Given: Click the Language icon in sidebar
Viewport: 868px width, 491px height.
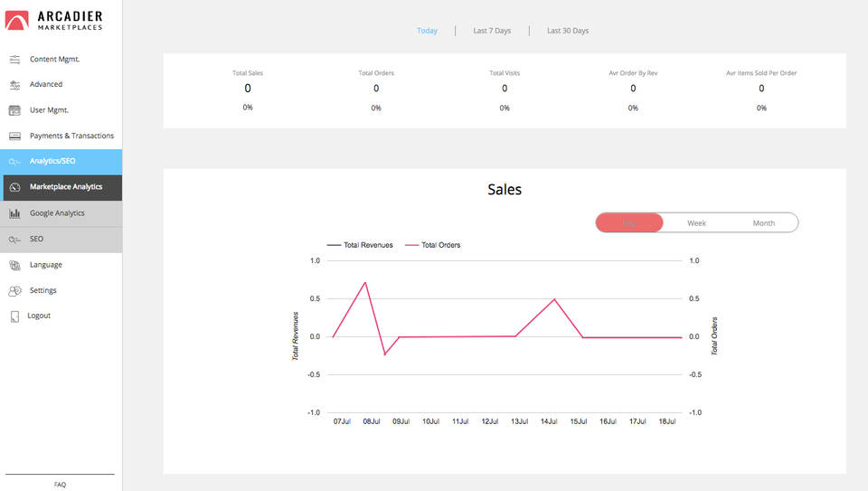Looking at the screenshot, I should click(14, 265).
